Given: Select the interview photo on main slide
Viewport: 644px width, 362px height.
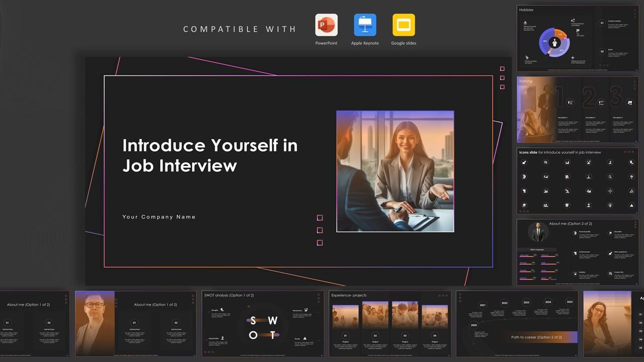Looking at the screenshot, I should click(x=395, y=171).
